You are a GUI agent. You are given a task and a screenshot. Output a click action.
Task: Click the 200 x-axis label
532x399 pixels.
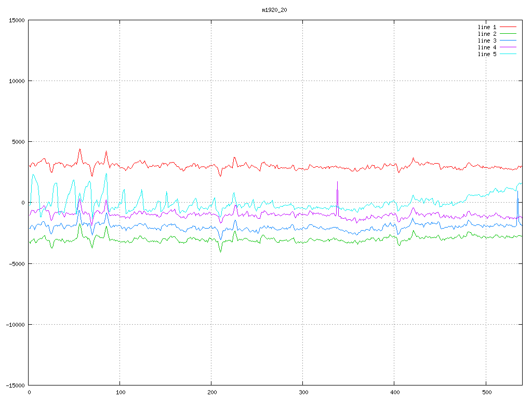(212, 393)
